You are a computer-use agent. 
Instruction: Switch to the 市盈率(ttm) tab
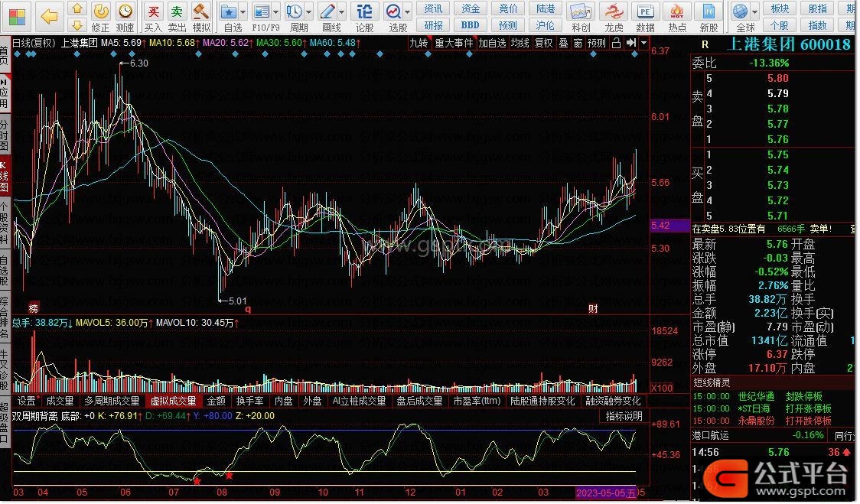coord(477,402)
